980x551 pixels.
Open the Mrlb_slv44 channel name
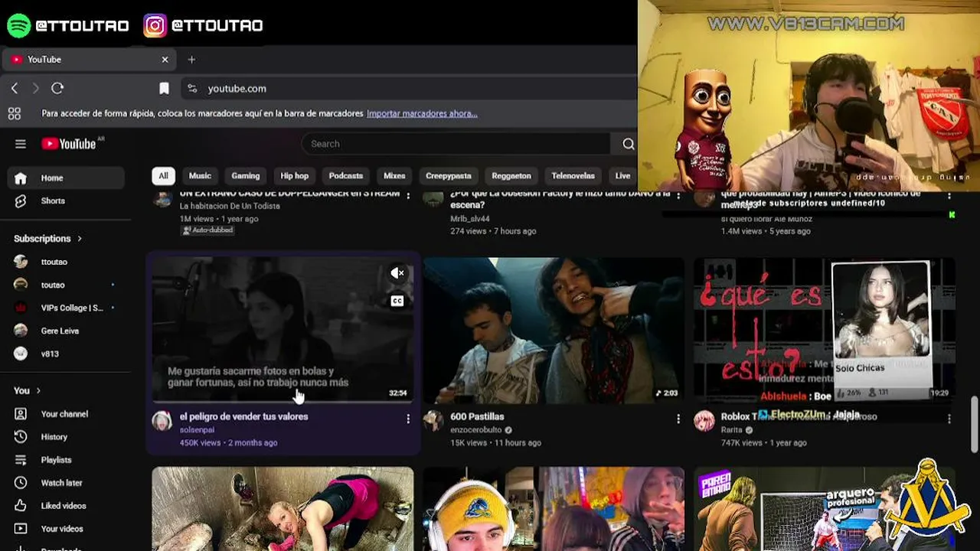coord(469,219)
